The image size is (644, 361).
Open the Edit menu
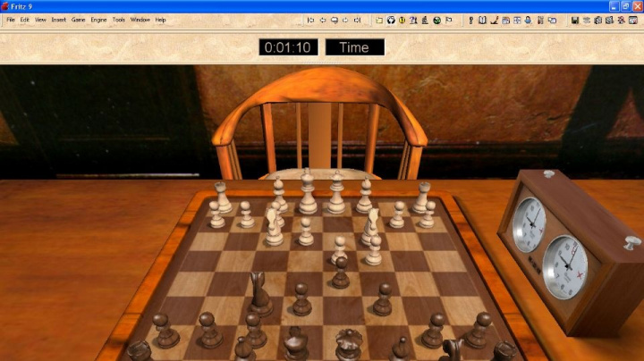[25, 20]
